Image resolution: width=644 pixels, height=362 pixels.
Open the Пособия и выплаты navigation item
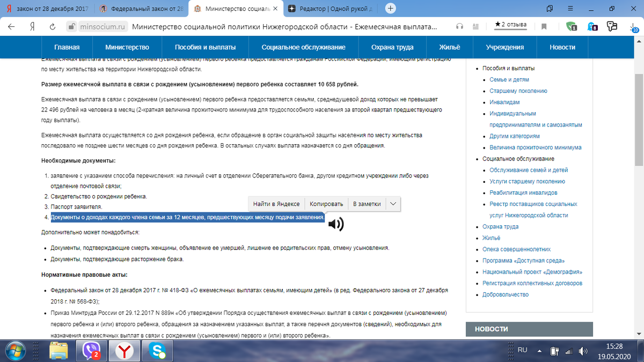[x=206, y=47]
